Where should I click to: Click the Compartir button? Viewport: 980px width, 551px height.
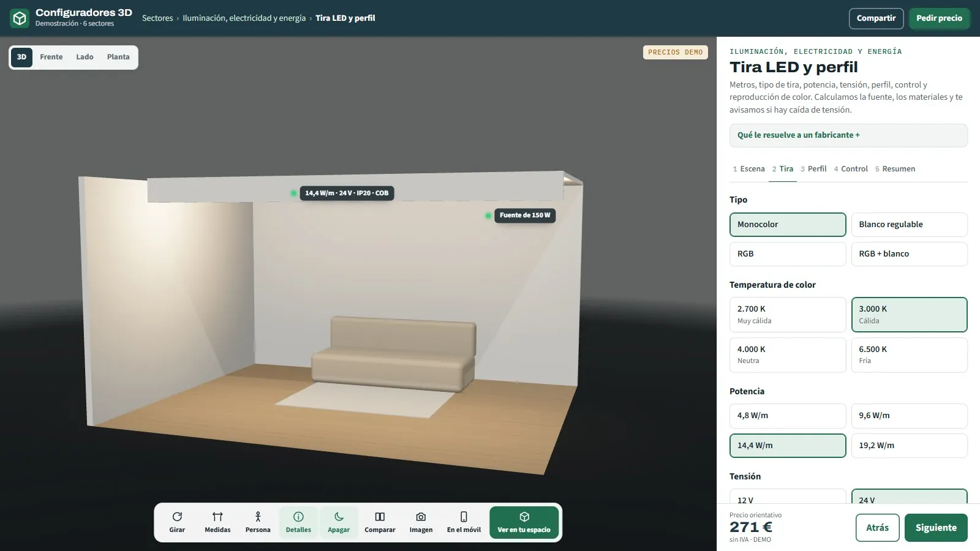[876, 18]
